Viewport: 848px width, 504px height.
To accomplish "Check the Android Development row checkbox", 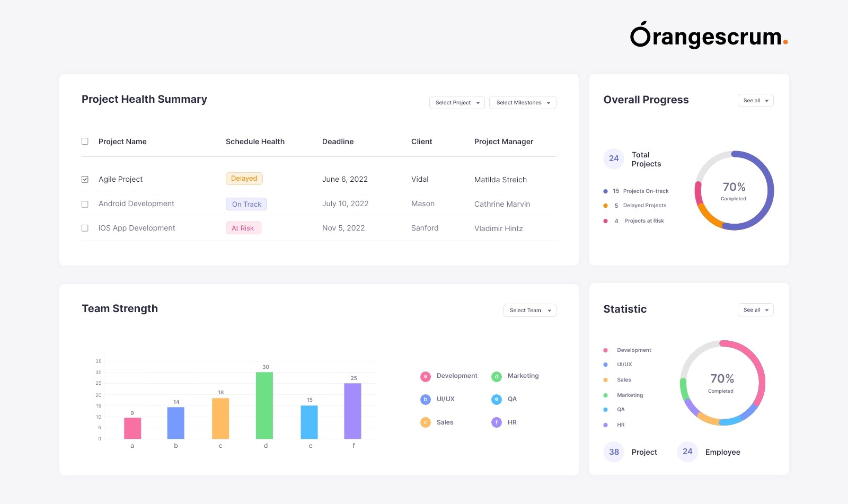I will [85, 204].
